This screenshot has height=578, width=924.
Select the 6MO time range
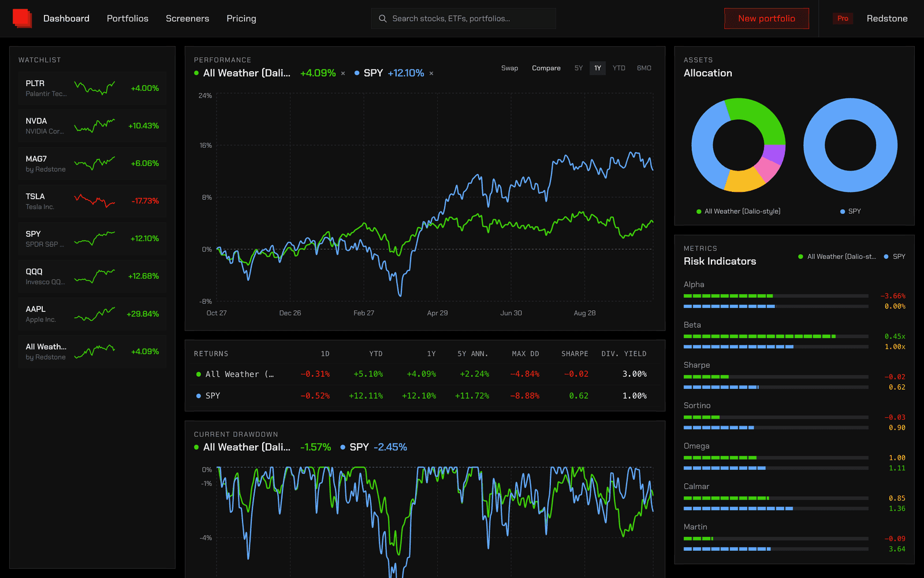644,68
